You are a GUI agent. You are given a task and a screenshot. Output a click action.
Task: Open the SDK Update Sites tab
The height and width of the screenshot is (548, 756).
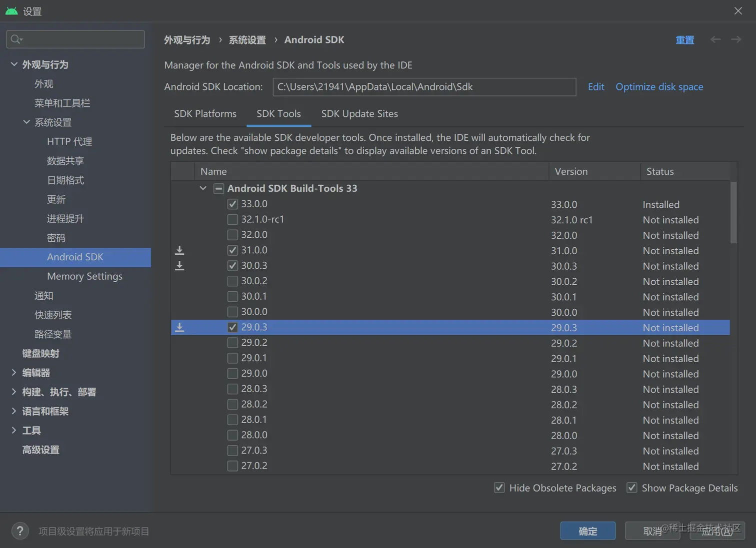click(359, 114)
